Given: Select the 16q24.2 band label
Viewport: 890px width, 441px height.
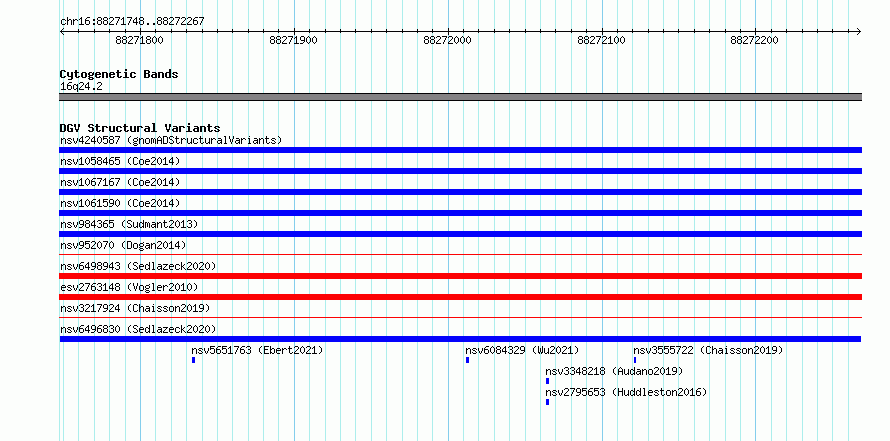Looking at the screenshot, I should tap(81, 87).
